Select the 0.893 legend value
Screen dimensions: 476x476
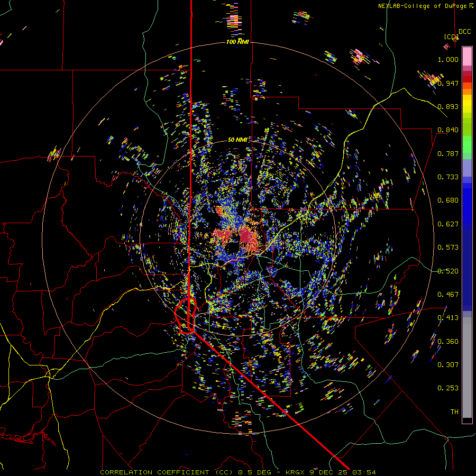pos(448,106)
